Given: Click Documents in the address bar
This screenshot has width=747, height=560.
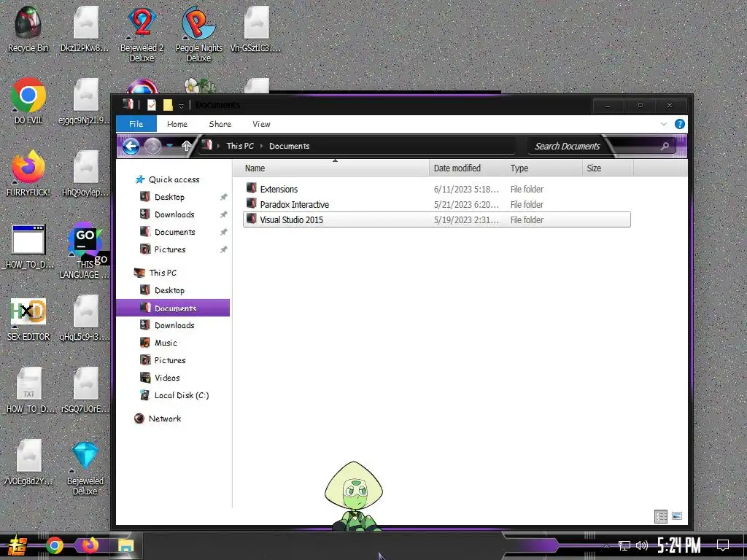Looking at the screenshot, I should coord(289,146).
